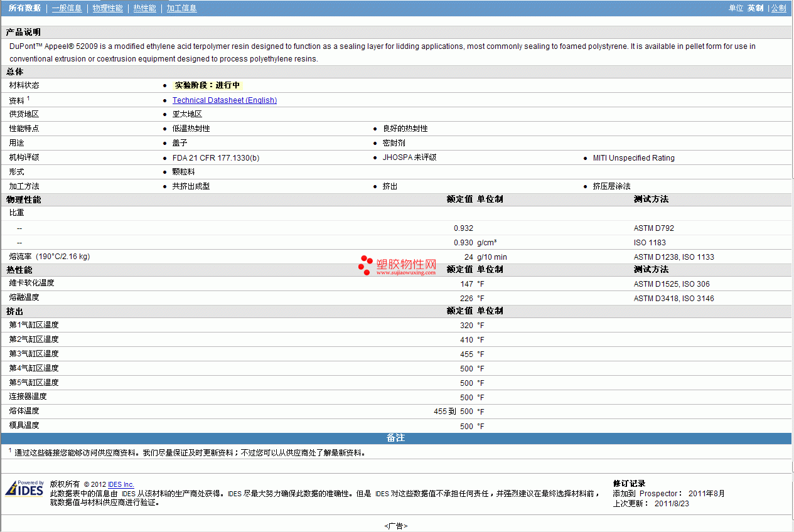Click the IDES logo in the footer

(x=24, y=488)
